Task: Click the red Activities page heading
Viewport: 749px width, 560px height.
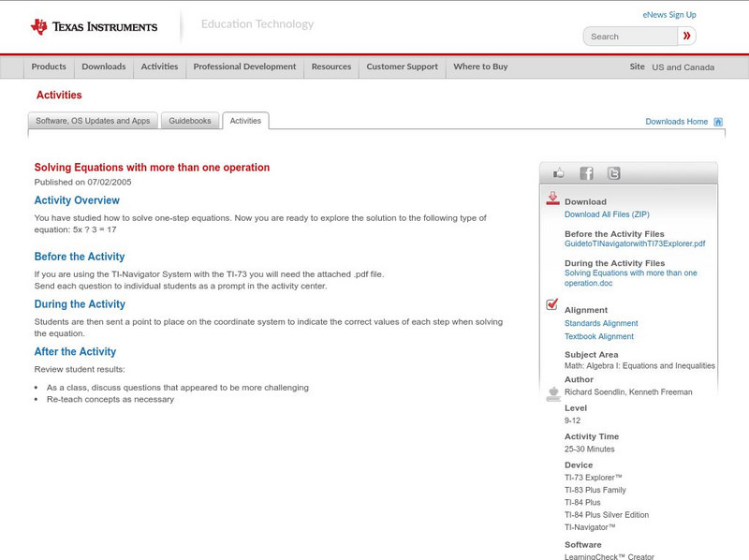Action: 59,96
